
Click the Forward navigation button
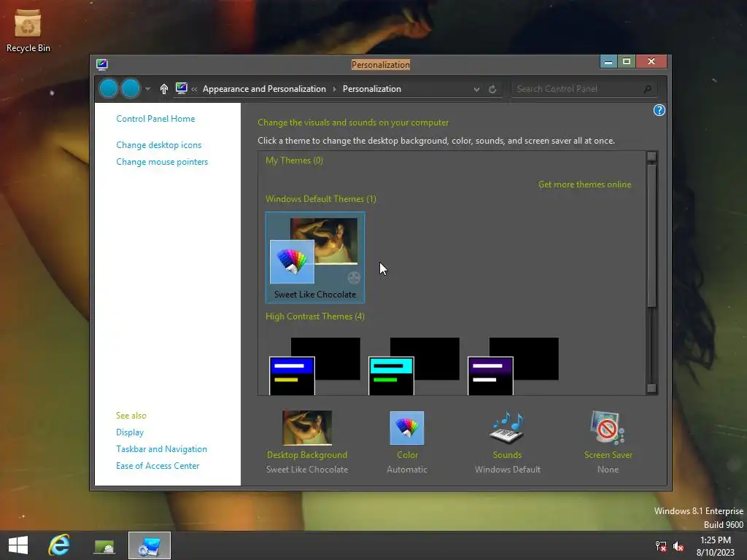click(131, 88)
